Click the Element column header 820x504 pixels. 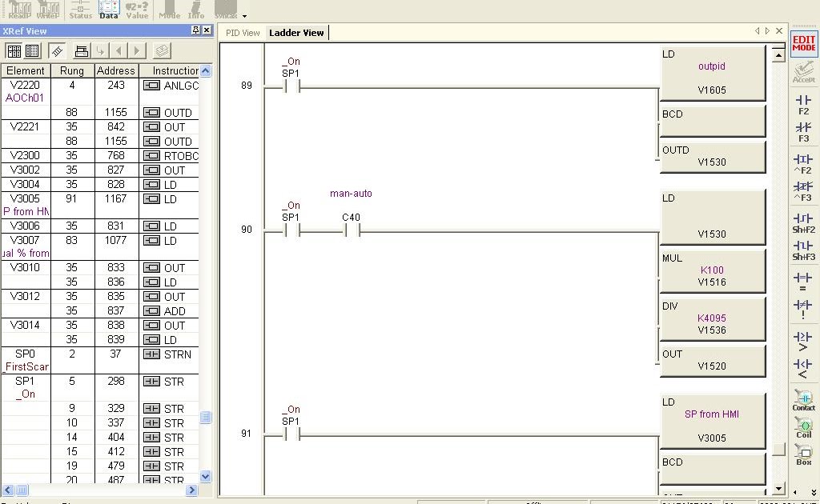tap(26, 70)
